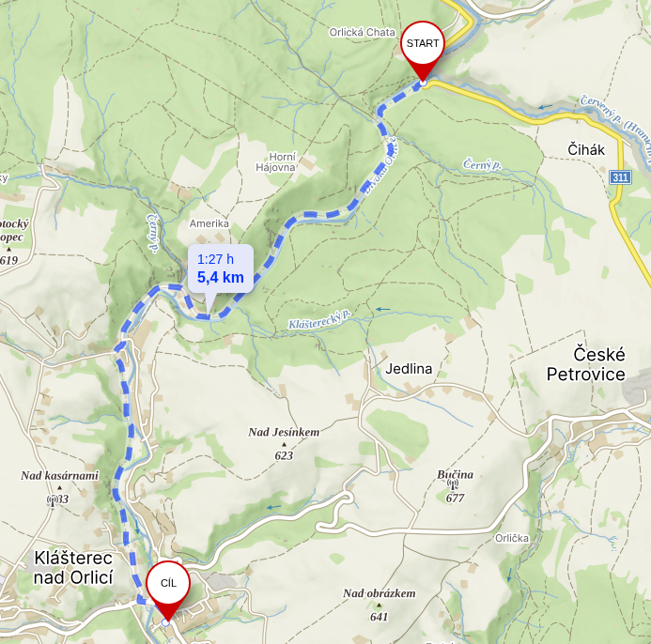This screenshot has width=651, height=644.
Task: Click the Amerika locality label
Action: [x=209, y=223]
